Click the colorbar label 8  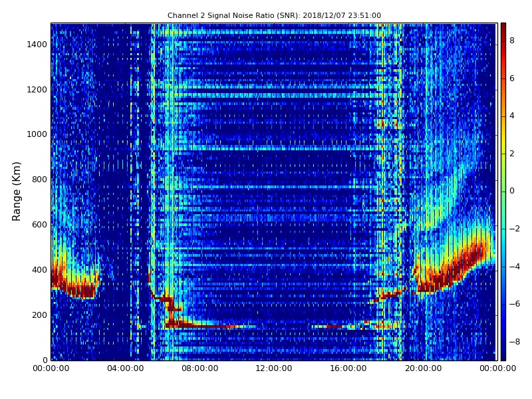point(512,41)
